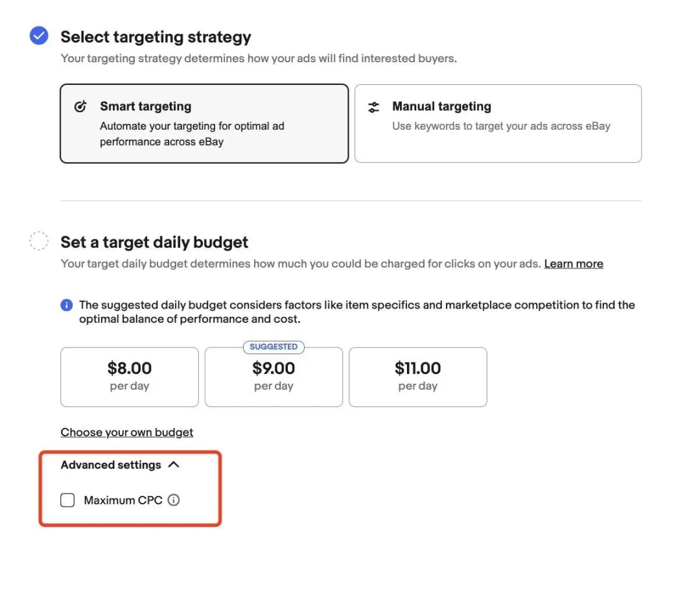Click the blue info icon beside budget note
Image resolution: width=700 pixels, height=599 pixels.
point(66,305)
